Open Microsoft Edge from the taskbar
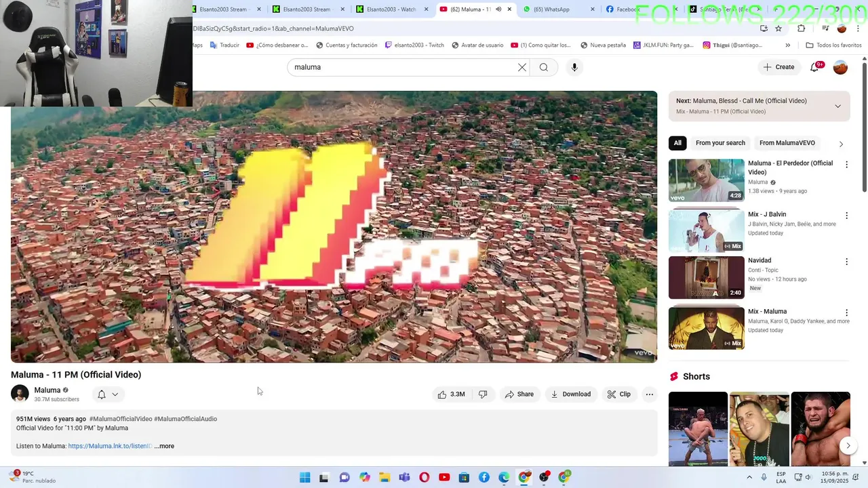868x488 pixels. [x=504, y=477]
